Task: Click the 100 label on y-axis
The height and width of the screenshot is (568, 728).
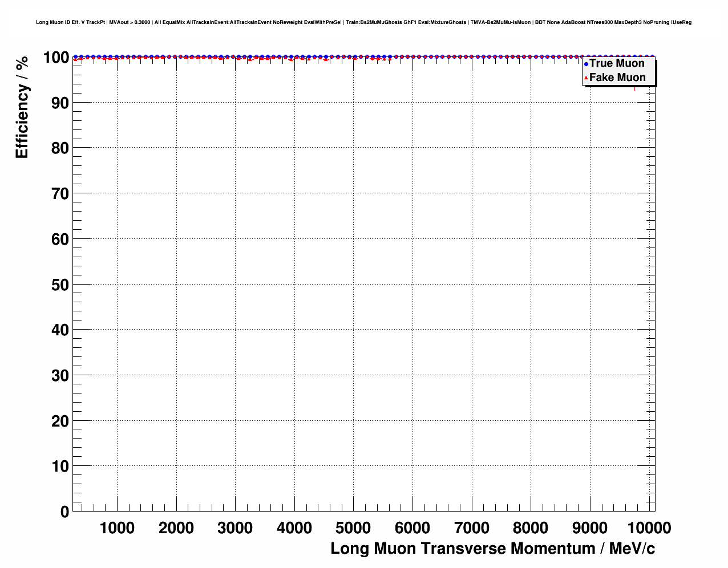Action: 55,58
